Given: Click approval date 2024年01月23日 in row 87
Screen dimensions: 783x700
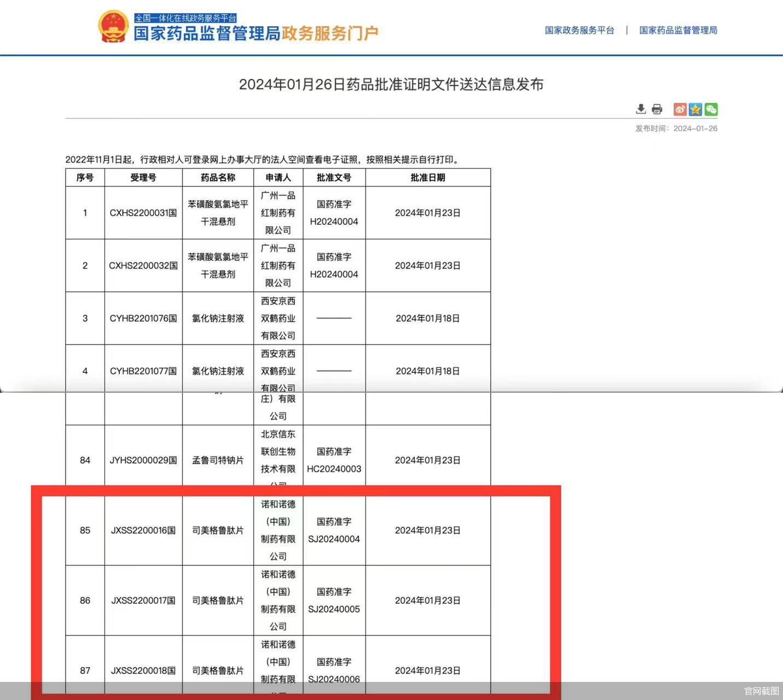Looking at the screenshot, I should 427,670.
